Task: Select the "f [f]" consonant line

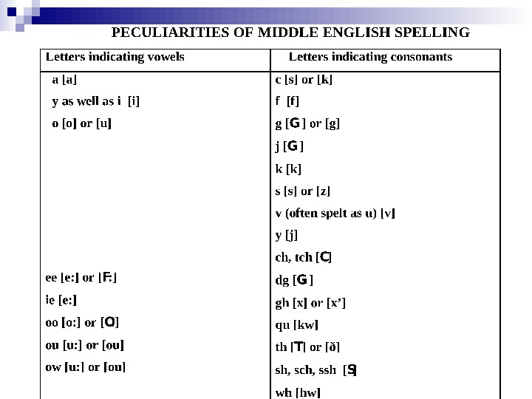Action: click(287, 101)
